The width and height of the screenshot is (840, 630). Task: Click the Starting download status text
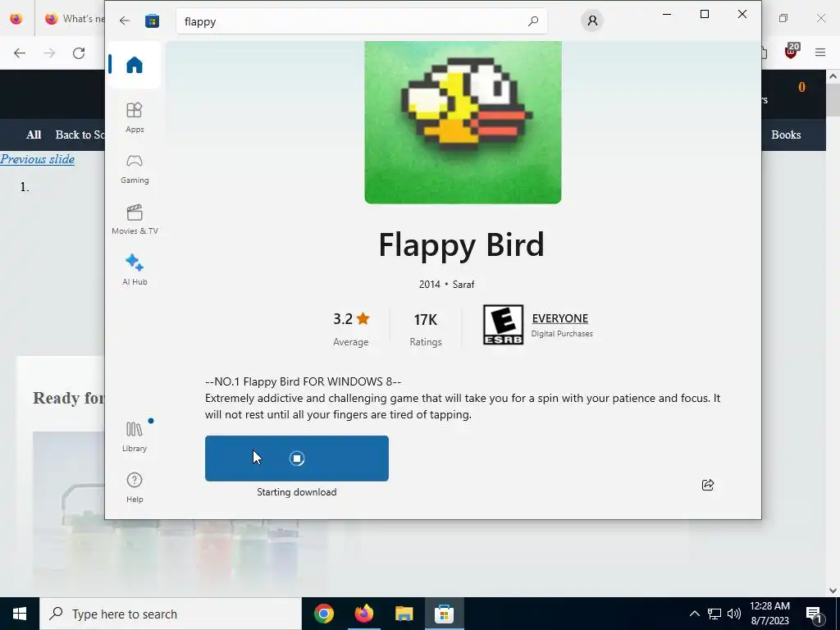tap(297, 492)
